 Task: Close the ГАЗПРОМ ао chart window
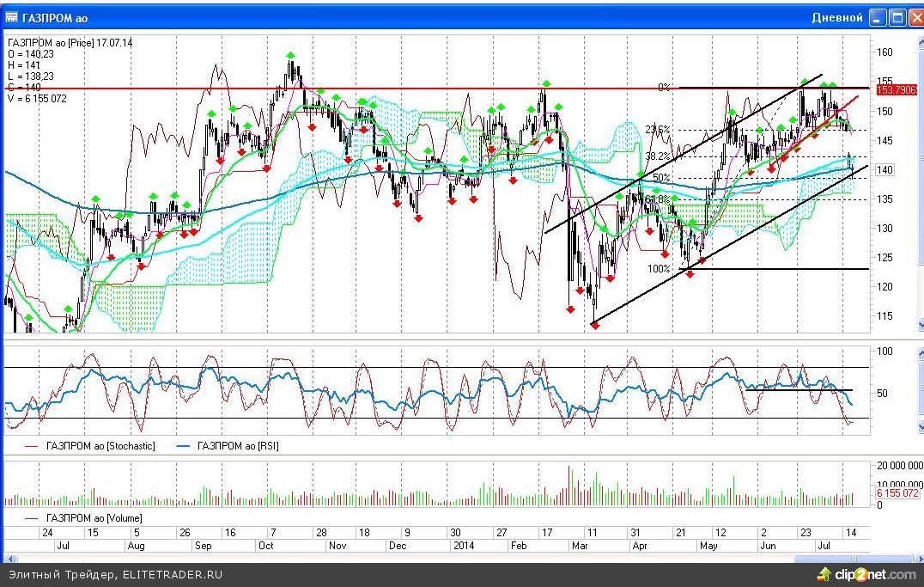(x=914, y=17)
